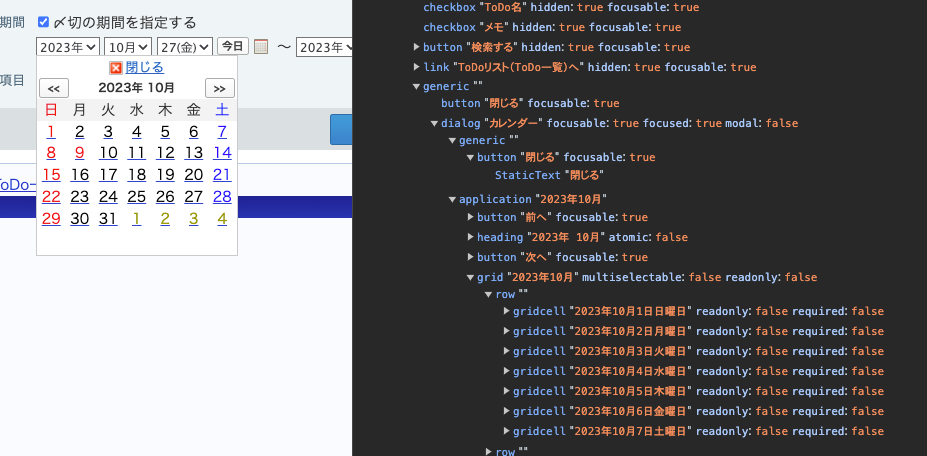Screen dimensions: 927x456
Task: Select October 31 in the calendar
Action: click(x=108, y=219)
